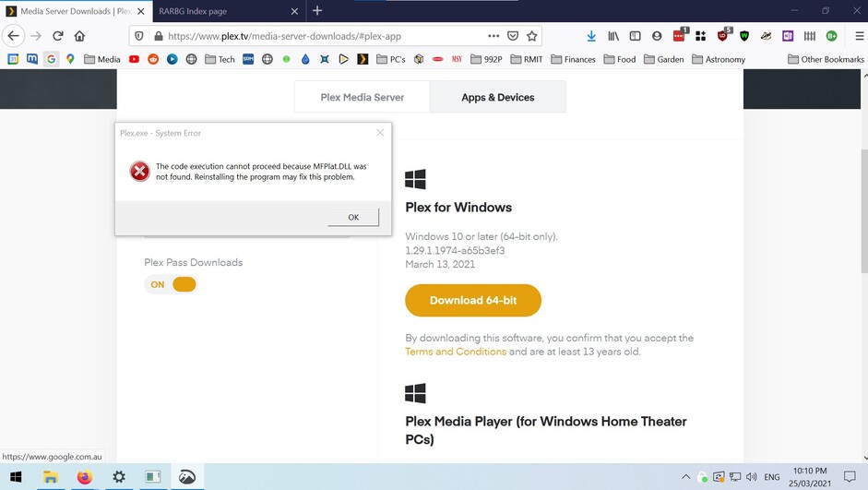Switch to RARBG Index page browser tab
The image size is (868, 490).
coord(220,11)
